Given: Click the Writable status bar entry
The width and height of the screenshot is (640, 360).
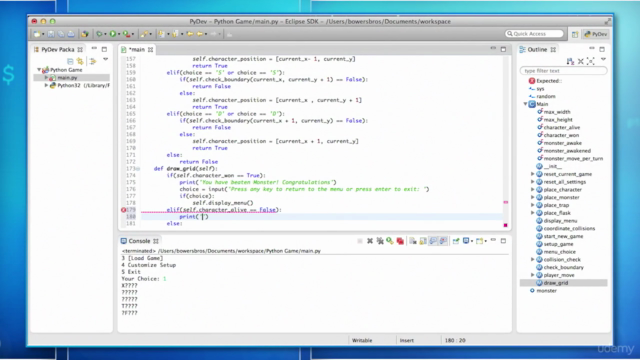Looking at the screenshot, I should [362, 340].
